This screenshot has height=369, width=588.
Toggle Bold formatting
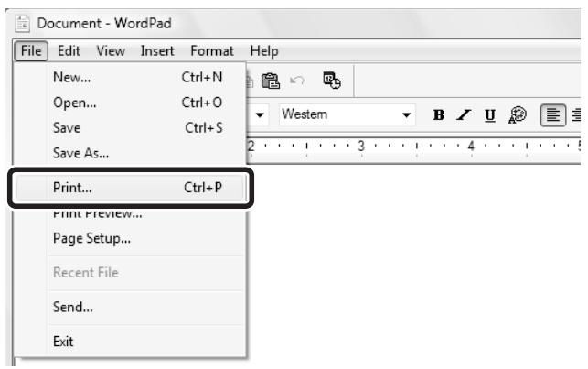438,114
